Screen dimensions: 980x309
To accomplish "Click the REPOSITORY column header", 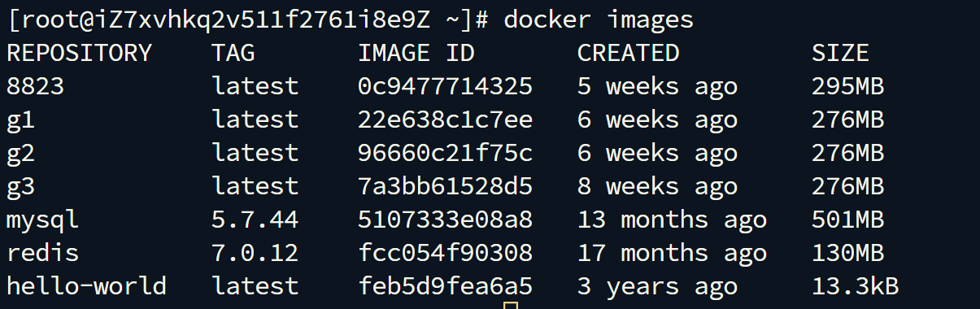I will pyautogui.click(x=79, y=53).
